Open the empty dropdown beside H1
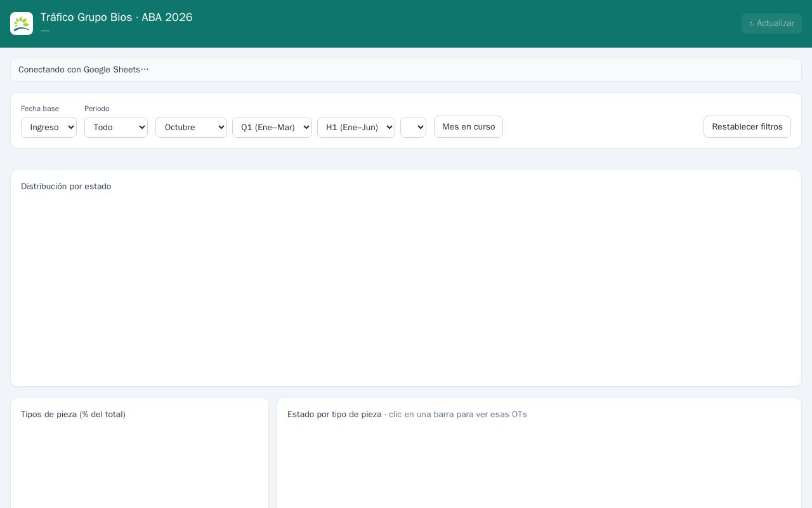This screenshot has width=812, height=508. 413,127
